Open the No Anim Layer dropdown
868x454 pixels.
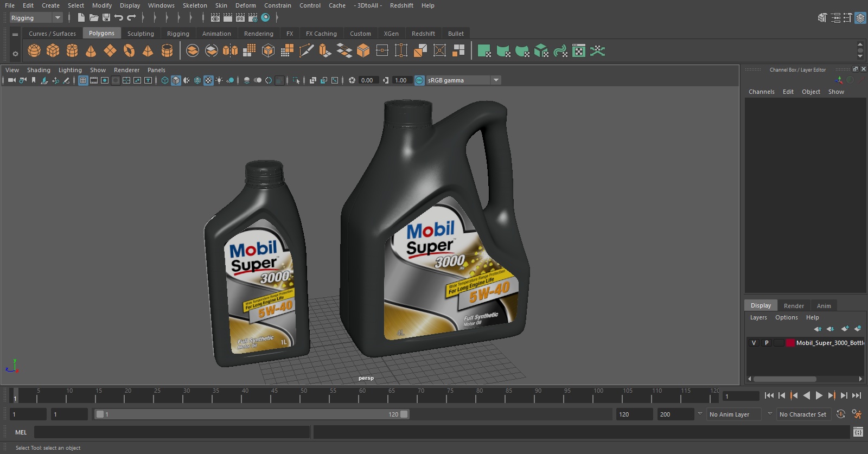735,414
